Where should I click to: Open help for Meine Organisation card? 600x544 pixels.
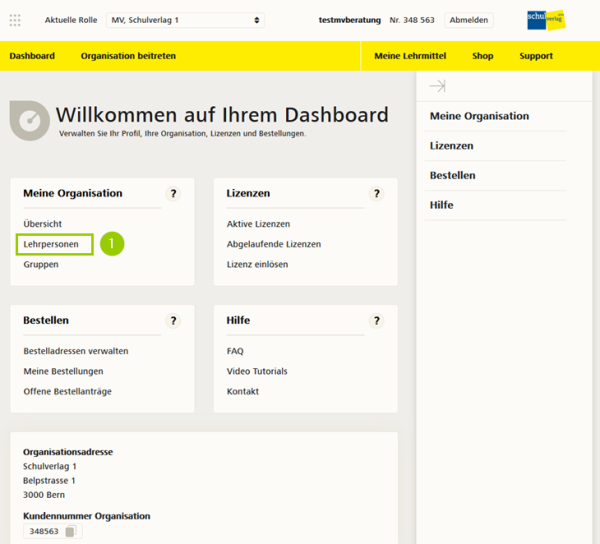click(173, 194)
